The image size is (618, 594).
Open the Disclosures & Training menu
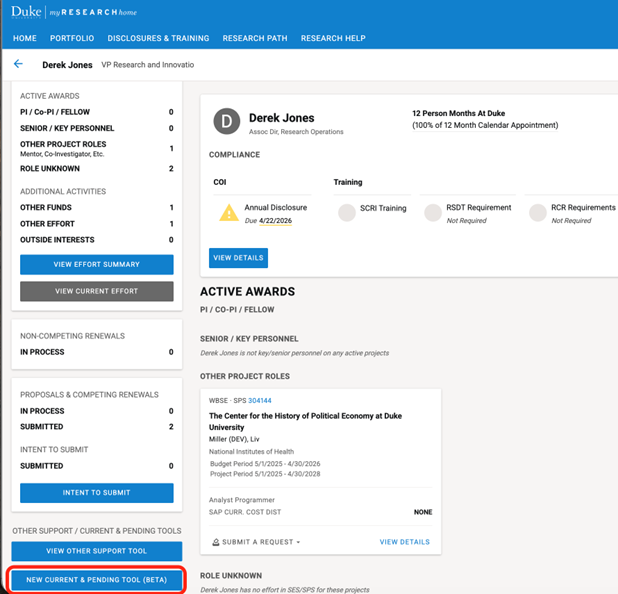[x=158, y=38]
